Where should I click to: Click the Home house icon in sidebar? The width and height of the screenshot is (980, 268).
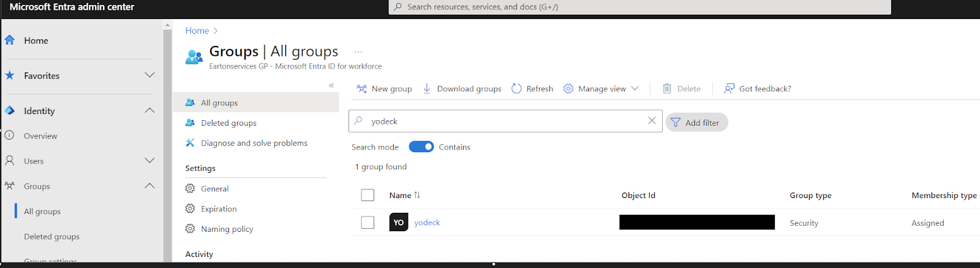pos(10,40)
